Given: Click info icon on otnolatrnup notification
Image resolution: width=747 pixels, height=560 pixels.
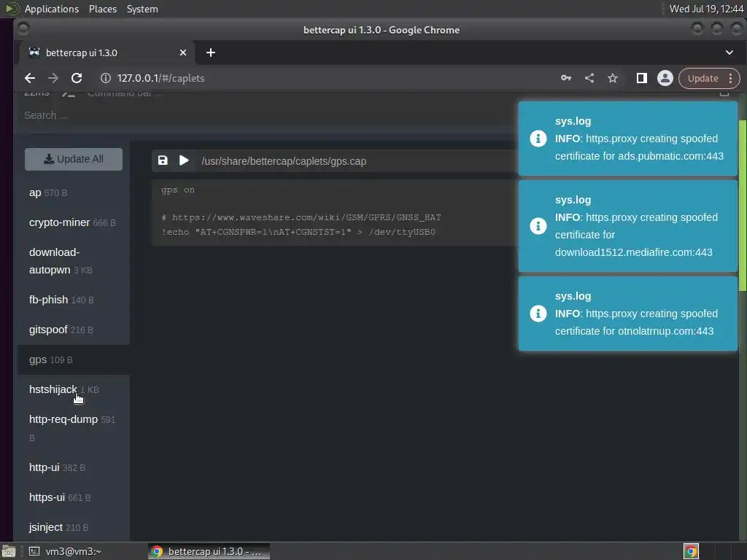Looking at the screenshot, I should pos(538,314).
